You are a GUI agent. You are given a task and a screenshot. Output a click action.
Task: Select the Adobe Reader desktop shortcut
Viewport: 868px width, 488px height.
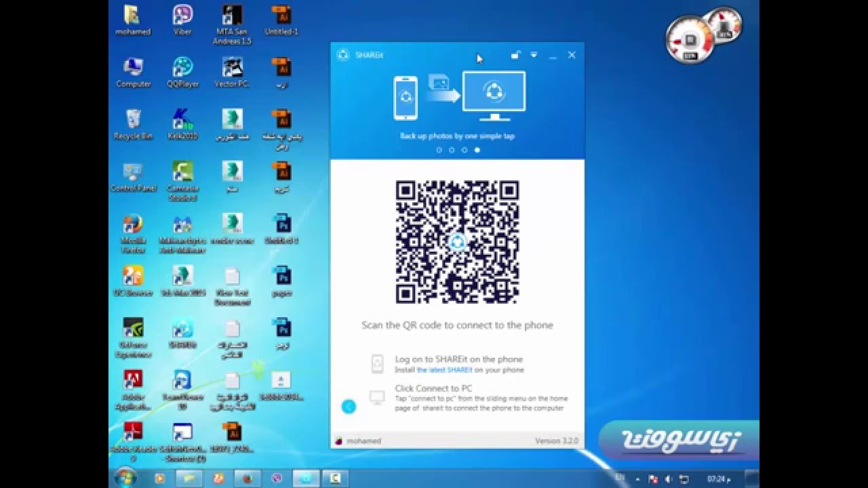coord(133,443)
